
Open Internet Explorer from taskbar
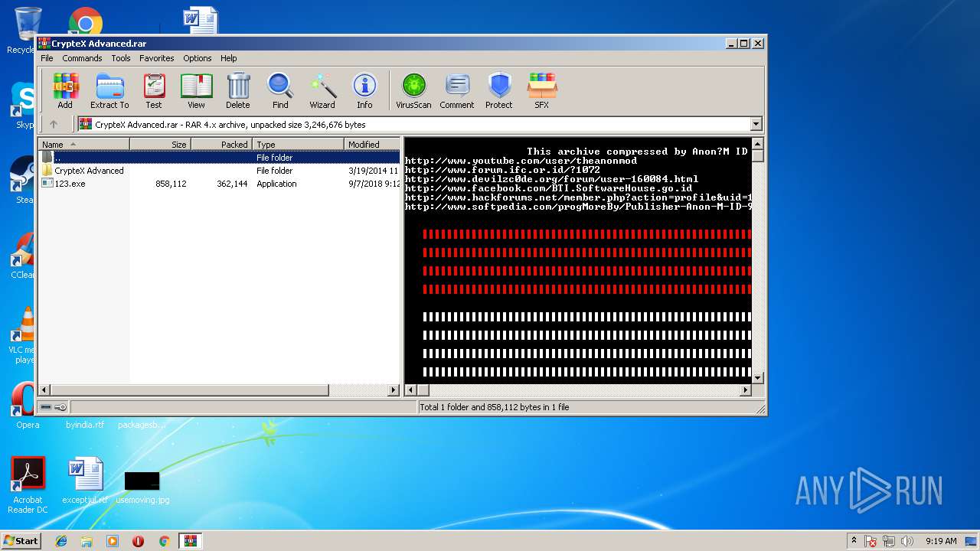(x=61, y=541)
